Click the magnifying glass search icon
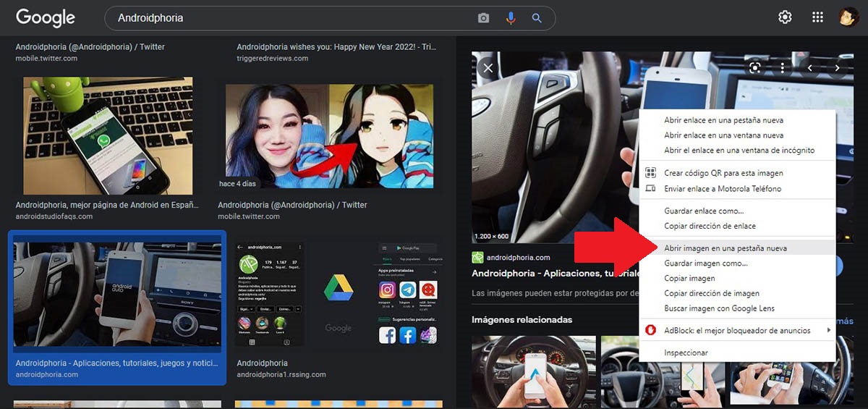 537,18
